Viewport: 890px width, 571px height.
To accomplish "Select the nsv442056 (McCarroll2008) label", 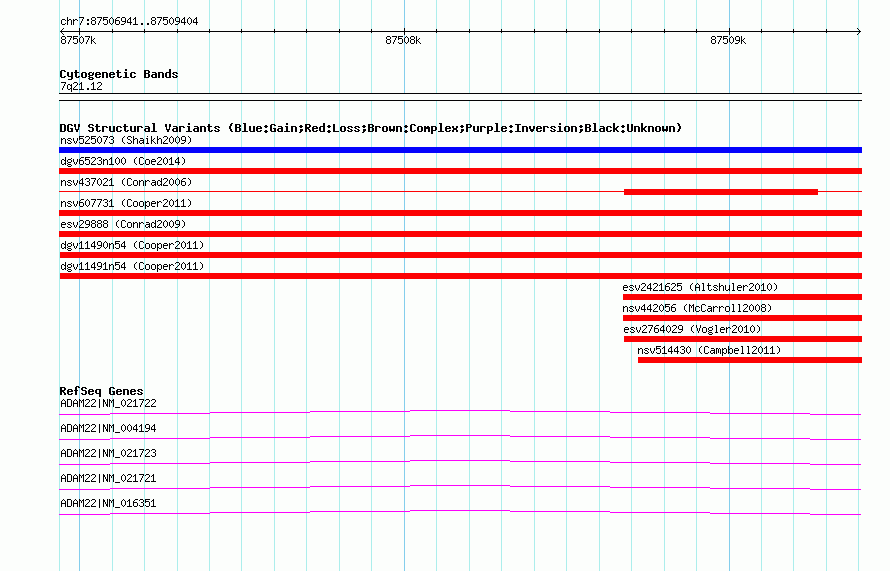I will point(697,308).
